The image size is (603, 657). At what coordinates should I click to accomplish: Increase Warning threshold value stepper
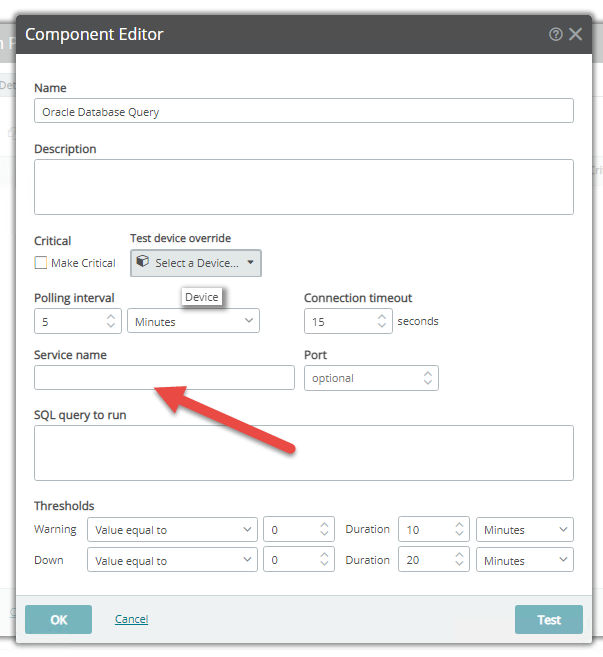point(324,525)
